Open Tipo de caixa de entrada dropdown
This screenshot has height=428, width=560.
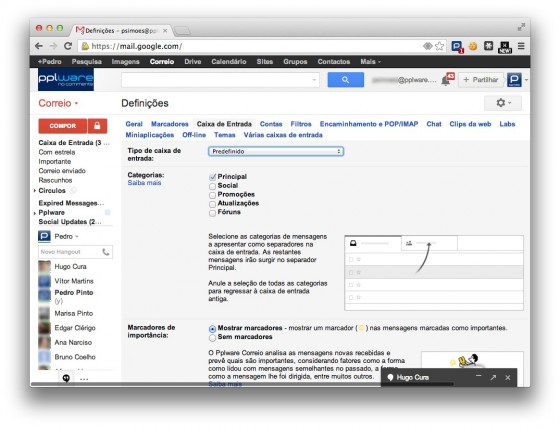(276, 151)
